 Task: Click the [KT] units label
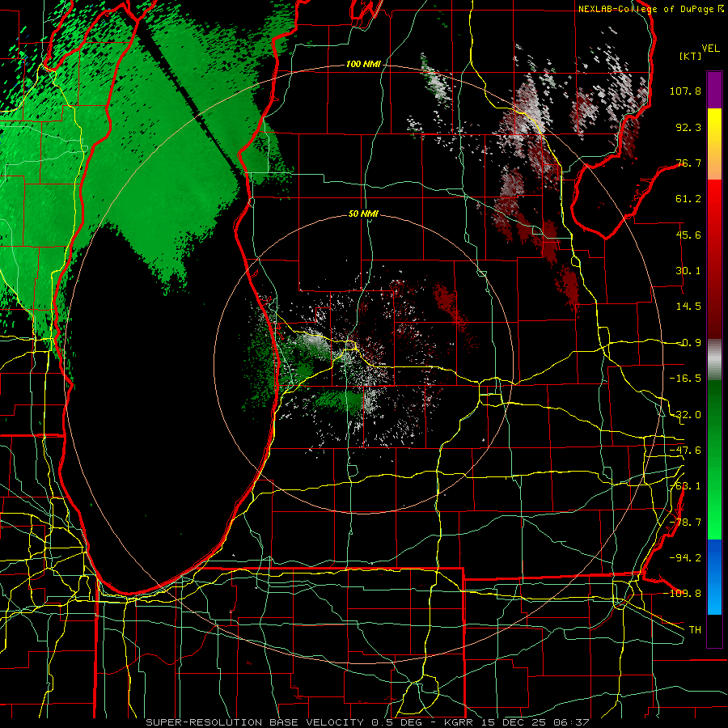coord(691,56)
